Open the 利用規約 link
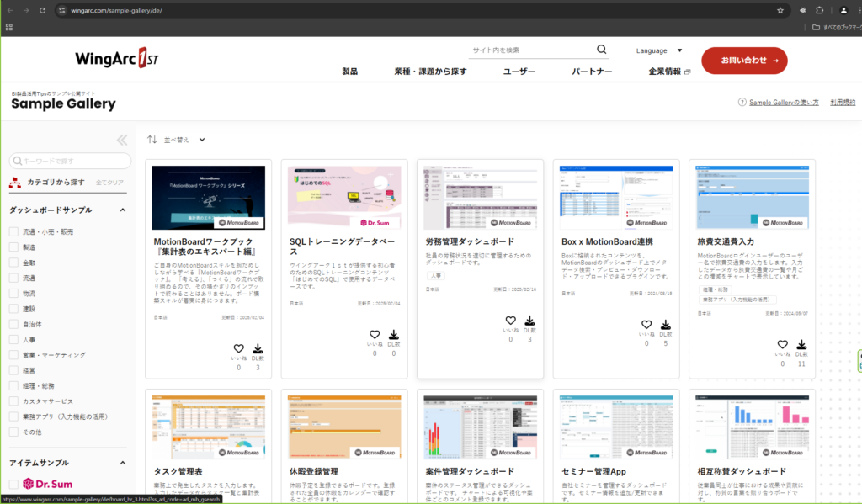Screen dimensions: 862x504 coord(843,102)
